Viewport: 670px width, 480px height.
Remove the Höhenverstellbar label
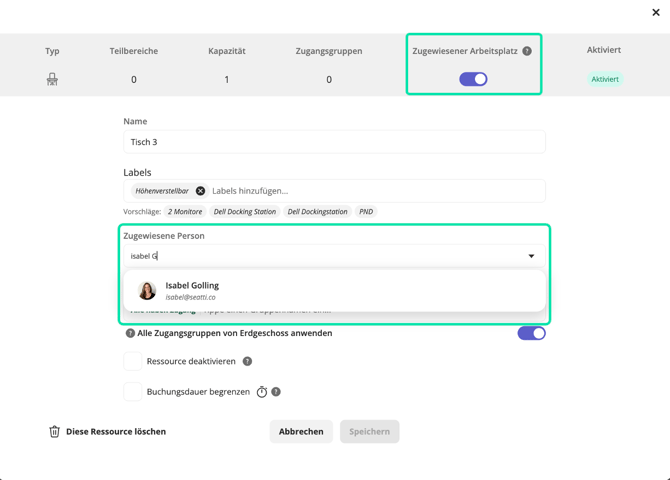[x=200, y=191]
